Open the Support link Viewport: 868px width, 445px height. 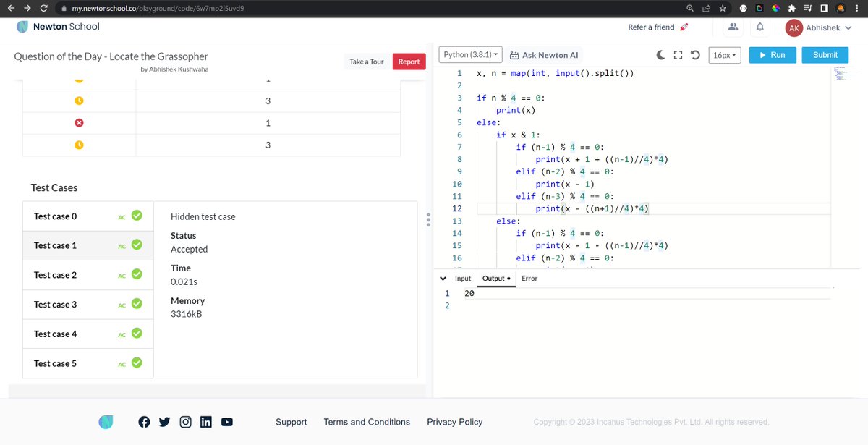(292, 422)
